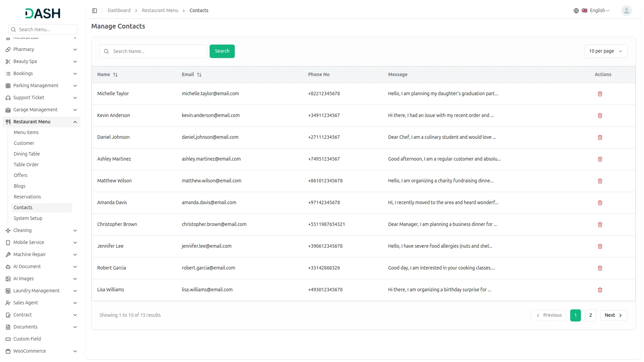Sort contacts by Email column arrows
644x362 pixels.
pos(199,75)
